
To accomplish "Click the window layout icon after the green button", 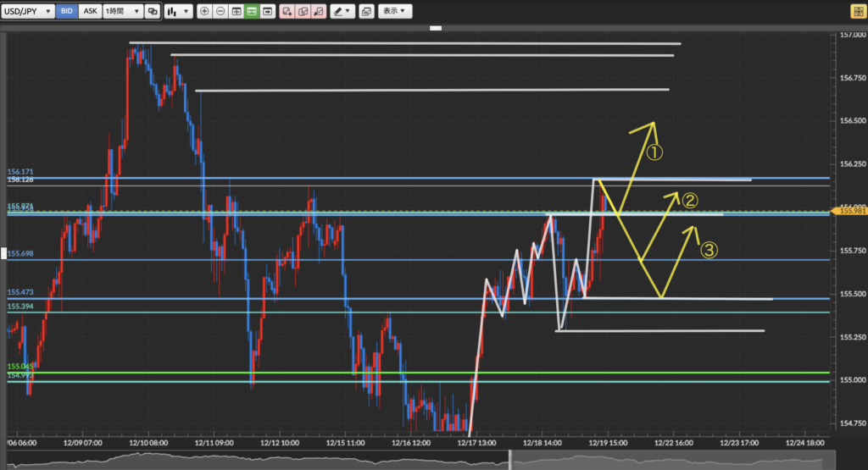I will [x=268, y=12].
